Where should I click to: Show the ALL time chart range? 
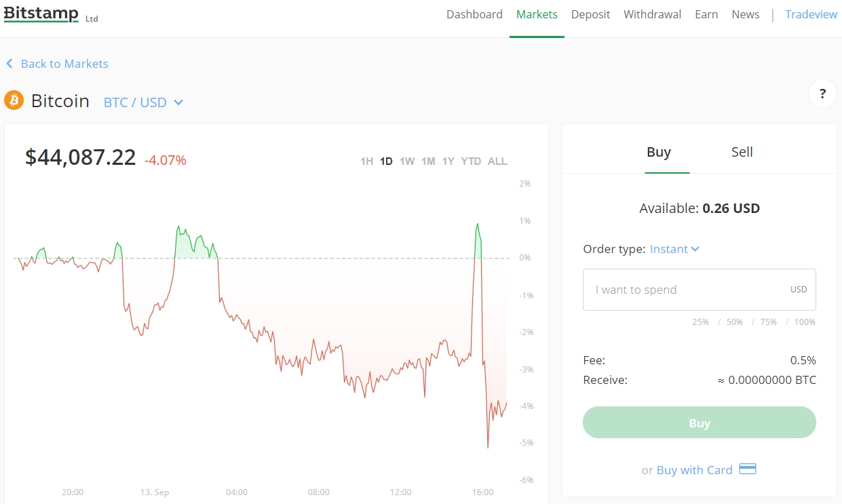497,161
